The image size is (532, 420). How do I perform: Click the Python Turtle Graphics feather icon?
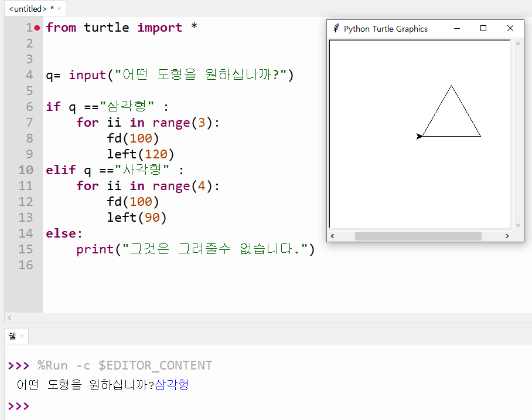click(336, 29)
